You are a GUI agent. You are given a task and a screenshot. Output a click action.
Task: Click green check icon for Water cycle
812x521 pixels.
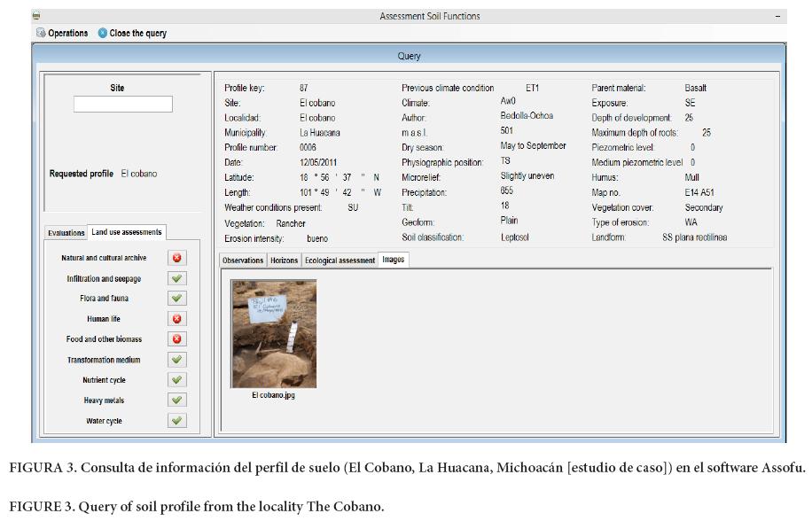(x=177, y=421)
